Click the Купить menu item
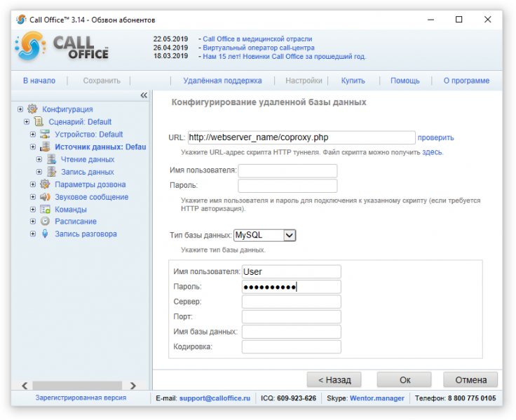Viewport: 516px width, 420px height. 353,81
